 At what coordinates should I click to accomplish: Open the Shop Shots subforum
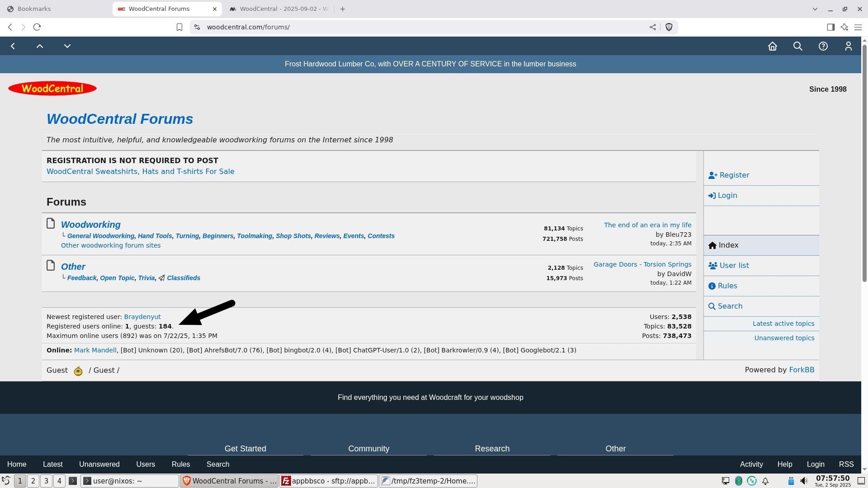293,236
